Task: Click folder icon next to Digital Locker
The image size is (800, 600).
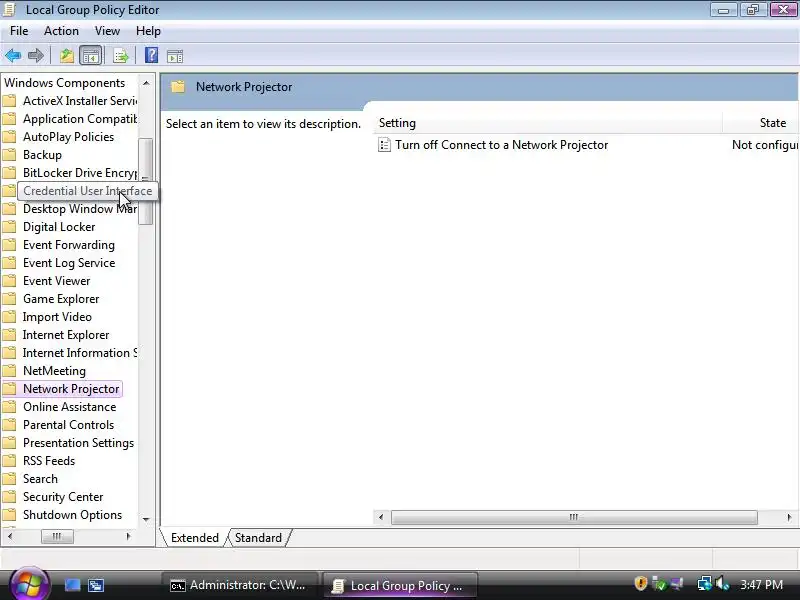Action: click(x=9, y=227)
